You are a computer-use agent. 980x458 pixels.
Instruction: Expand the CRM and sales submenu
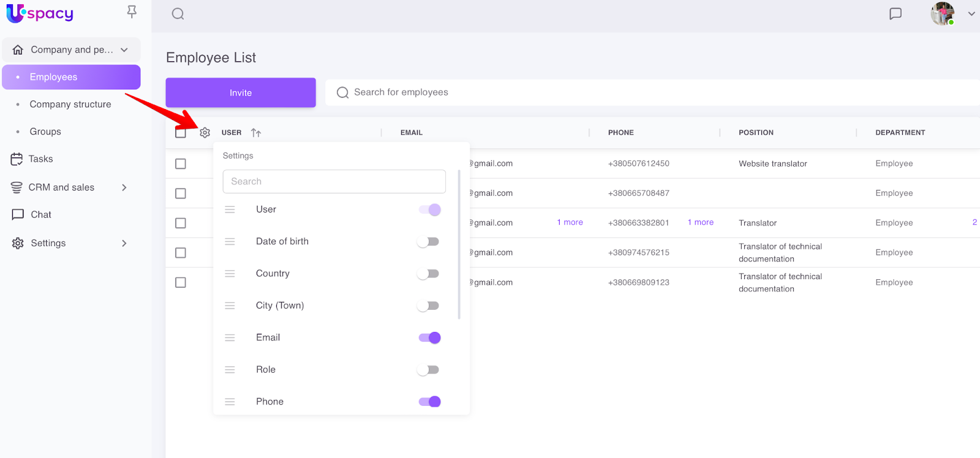click(x=124, y=187)
